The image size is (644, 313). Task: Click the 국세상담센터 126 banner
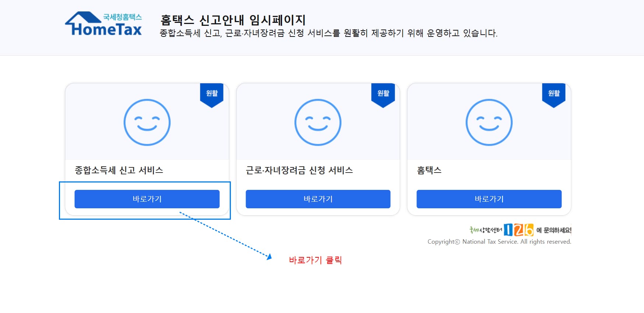coord(520,230)
